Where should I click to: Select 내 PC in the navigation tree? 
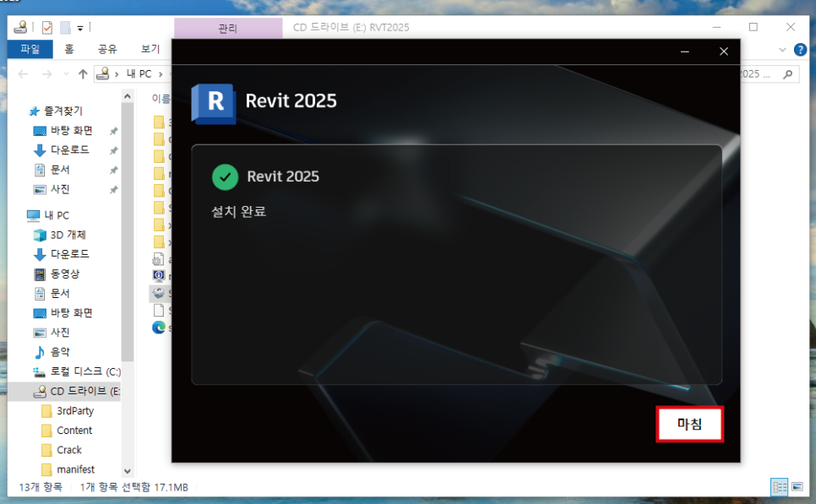pos(57,215)
